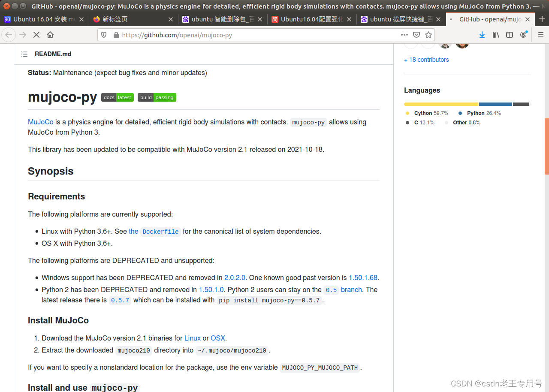Click the back navigation arrow
Viewport: 549px width, 392px height.
9,35
